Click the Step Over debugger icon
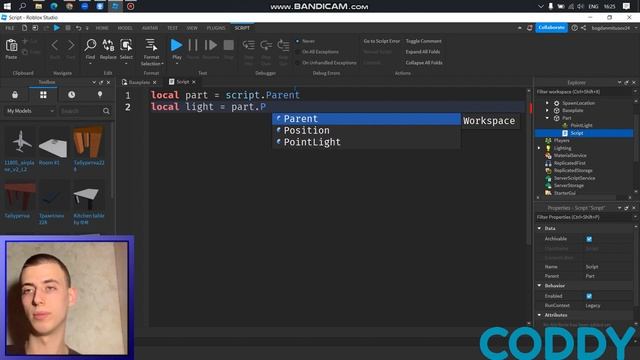Image resolution: width=640 pixels, height=360 pixels. 266,45
